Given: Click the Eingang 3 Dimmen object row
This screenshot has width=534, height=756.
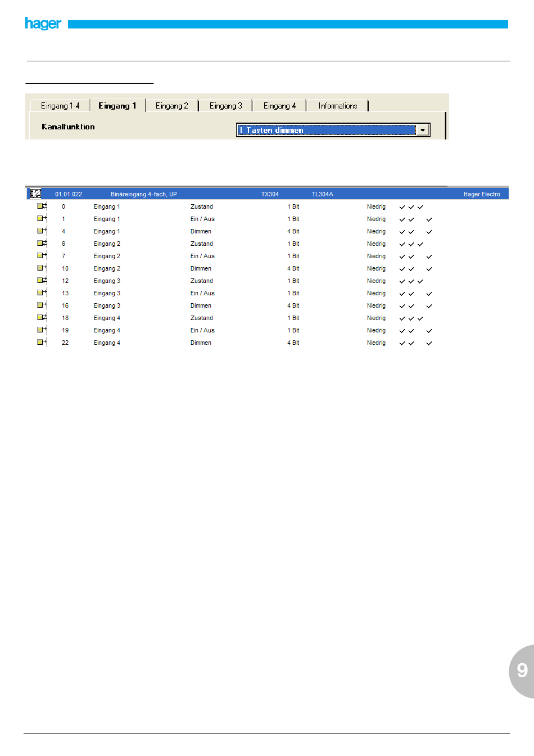Looking at the screenshot, I should tap(201, 305).
